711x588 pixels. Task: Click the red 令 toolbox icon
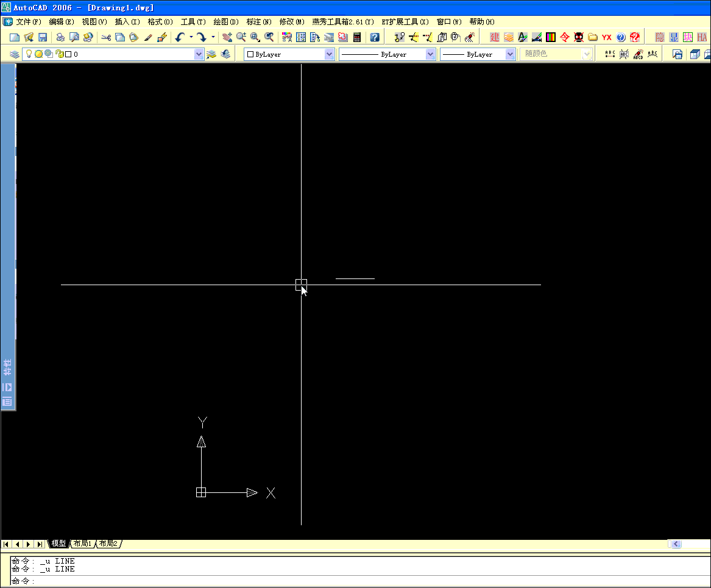(x=565, y=37)
